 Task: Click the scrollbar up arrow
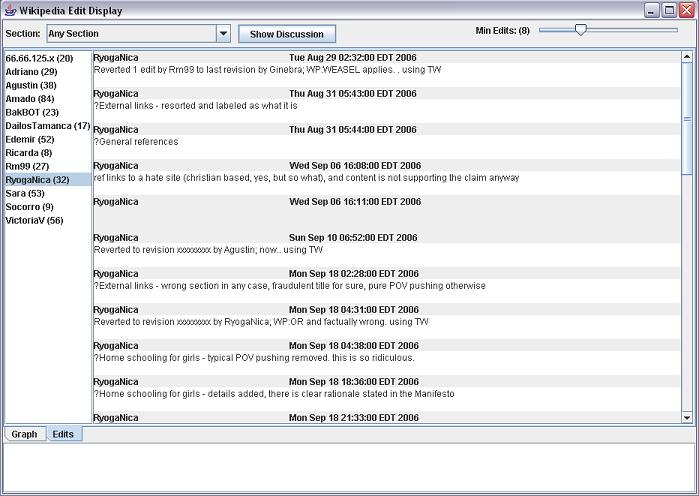(x=687, y=57)
